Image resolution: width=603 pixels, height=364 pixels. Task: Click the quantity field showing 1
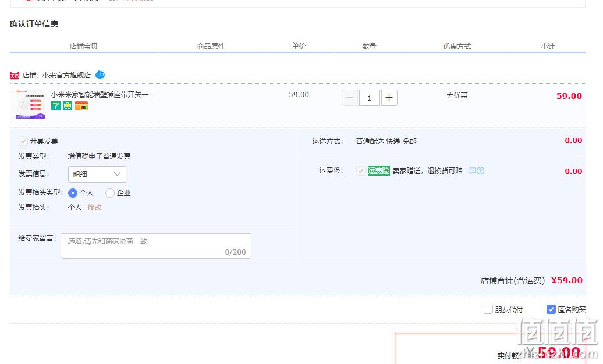click(369, 98)
